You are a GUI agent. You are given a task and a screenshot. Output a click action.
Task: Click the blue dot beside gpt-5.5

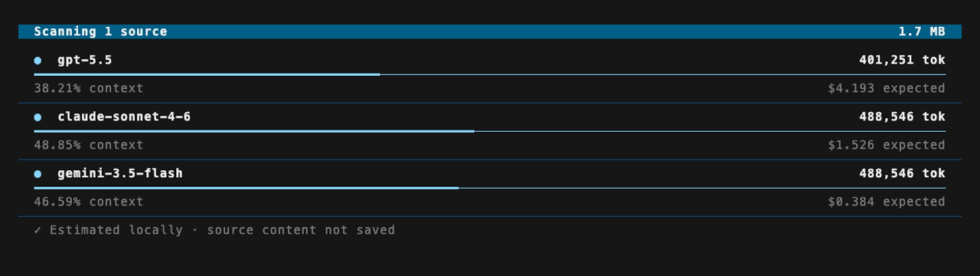click(x=38, y=61)
